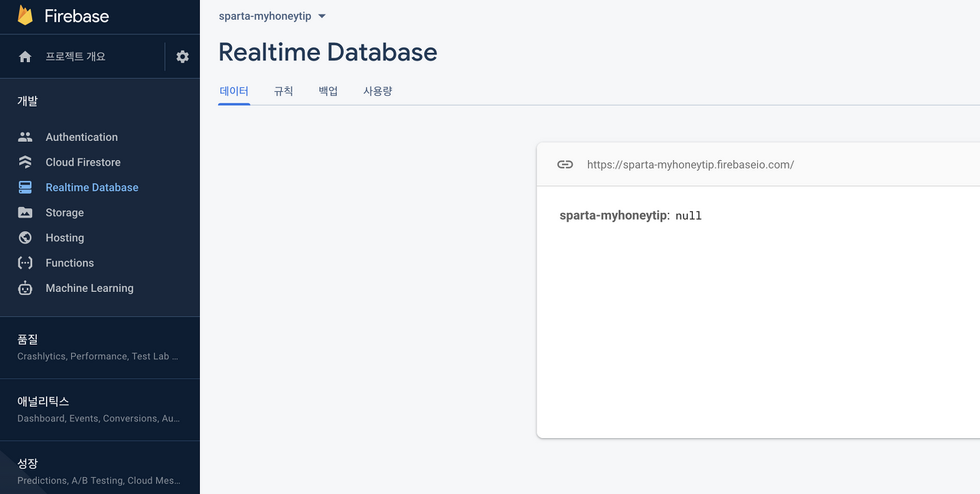This screenshot has height=494, width=980.
Task: Switch to the 사용량 tab
Action: [377, 91]
